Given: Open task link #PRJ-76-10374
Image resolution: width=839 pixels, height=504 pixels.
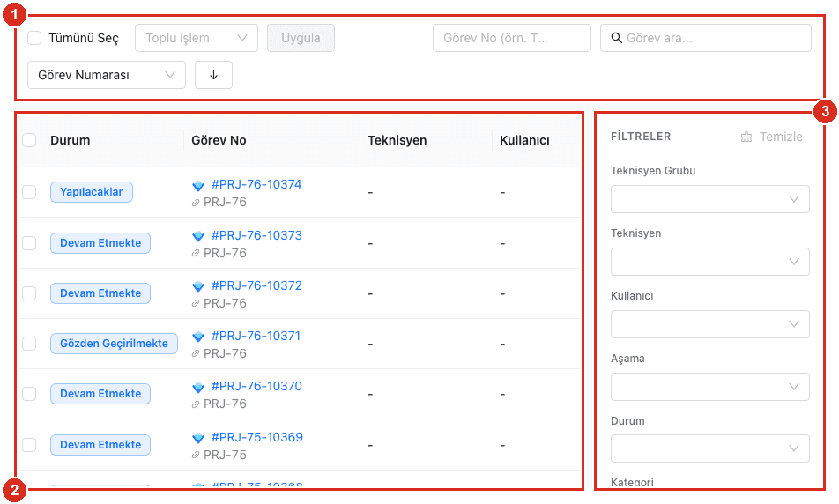Looking at the screenshot, I should (x=256, y=184).
